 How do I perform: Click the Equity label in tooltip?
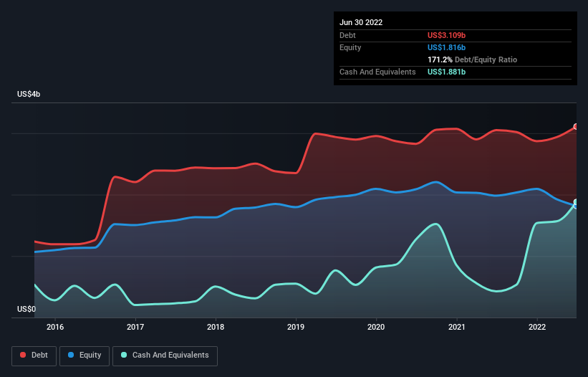[x=350, y=47]
